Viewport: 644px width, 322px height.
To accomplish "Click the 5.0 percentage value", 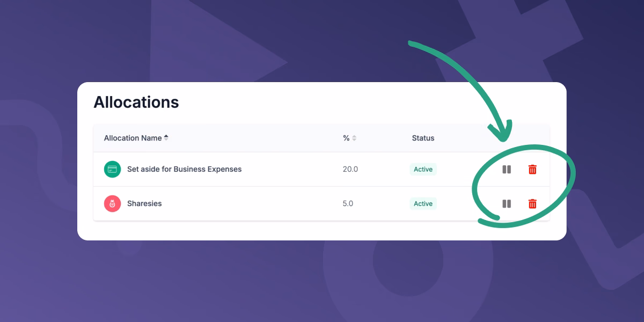I will click(x=348, y=203).
